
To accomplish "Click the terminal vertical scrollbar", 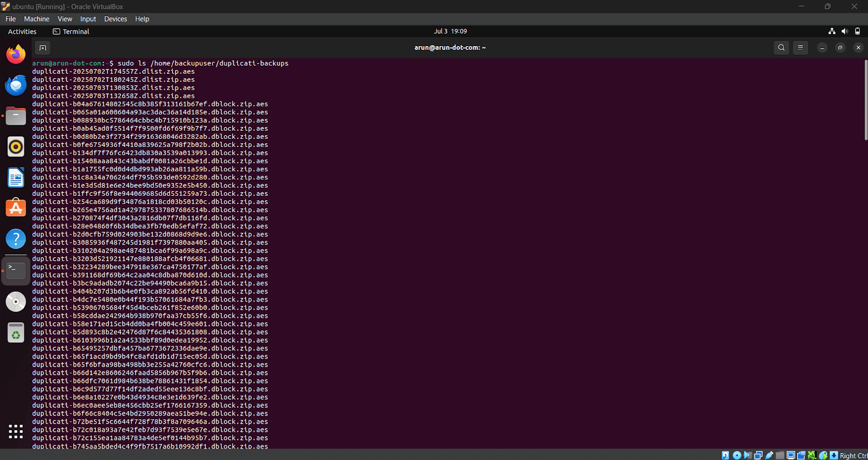I will click(865, 100).
